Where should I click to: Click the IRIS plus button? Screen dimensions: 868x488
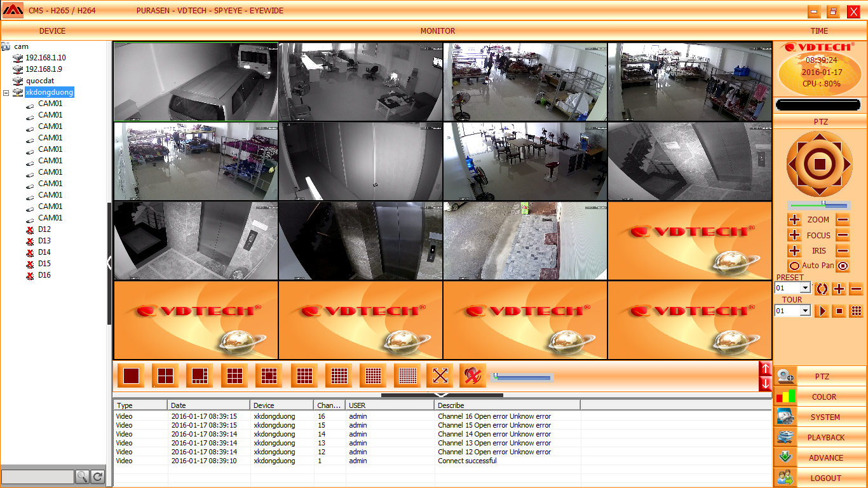coord(794,251)
